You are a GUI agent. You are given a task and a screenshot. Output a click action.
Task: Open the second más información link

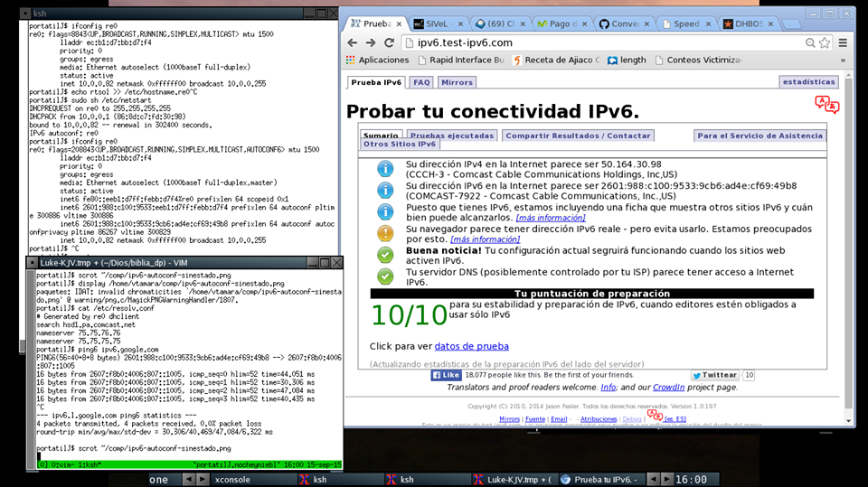[x=486, y=239]
